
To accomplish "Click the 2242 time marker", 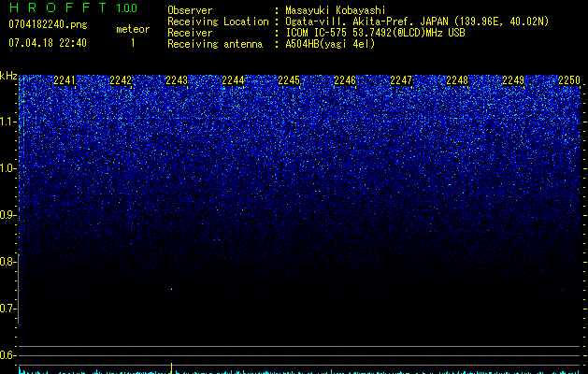I will [x=121, y=80].
